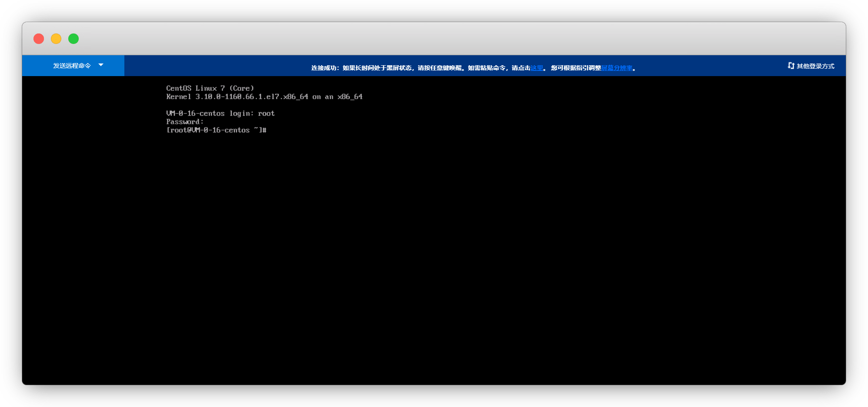Click the Kernel version line in terminal
The height and width of the screenshot is (407, 868).
pyautogui.click(x=264, y=97)
